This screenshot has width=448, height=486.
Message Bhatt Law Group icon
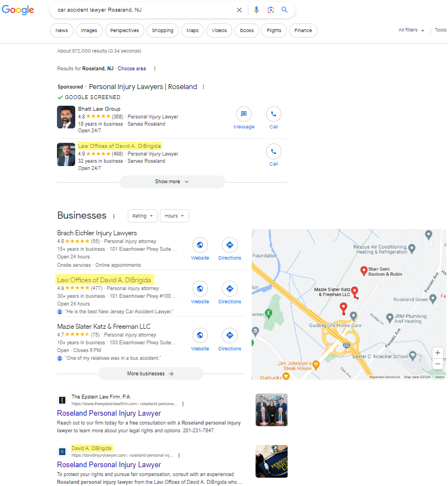(244, 114)
